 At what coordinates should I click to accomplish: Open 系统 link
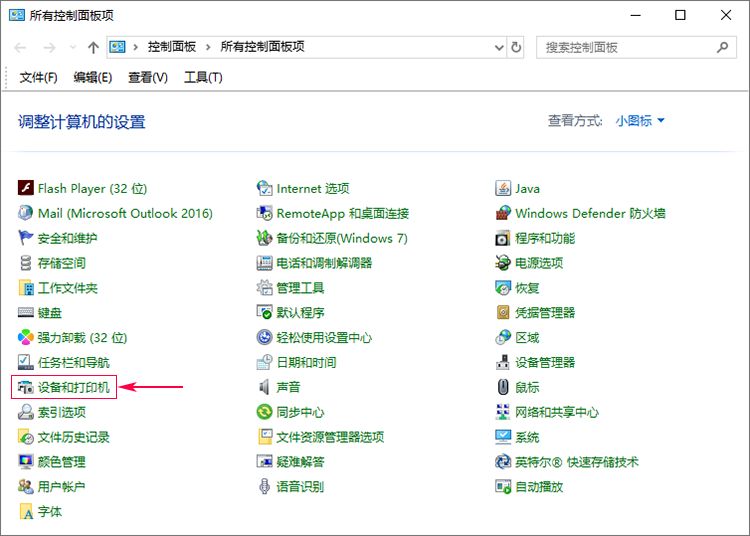tap(527, 437)
